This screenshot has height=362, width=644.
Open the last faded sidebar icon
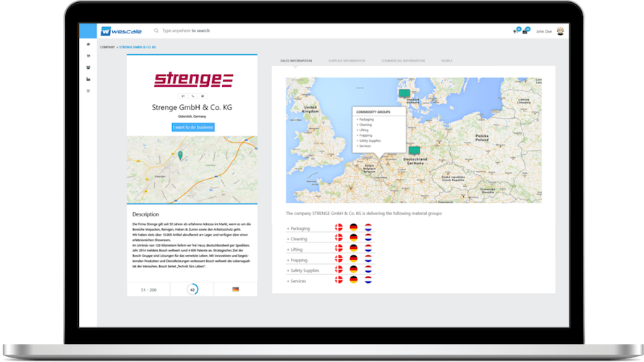click(88, 90)
